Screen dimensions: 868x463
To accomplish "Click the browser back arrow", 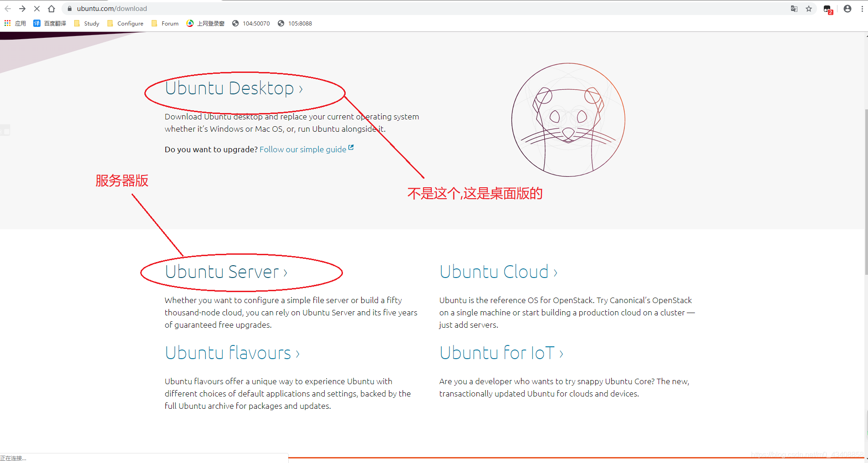I will 8,9.
